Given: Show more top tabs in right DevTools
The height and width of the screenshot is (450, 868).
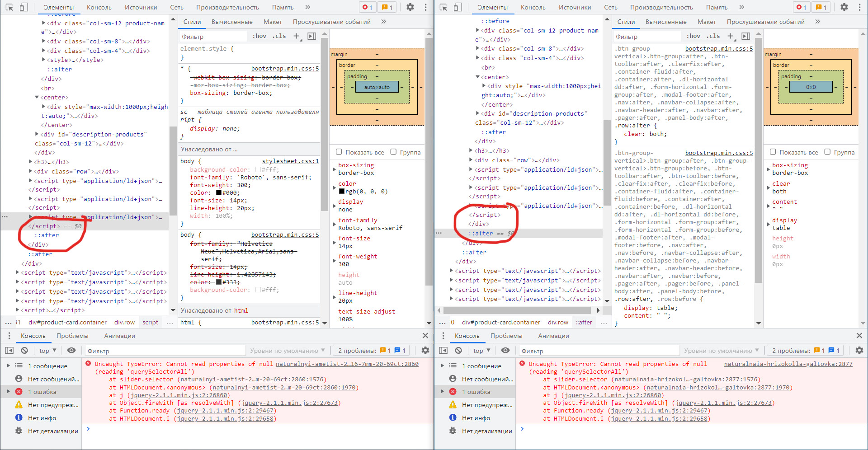Looking at the screenshot, I should pos(742,7).
